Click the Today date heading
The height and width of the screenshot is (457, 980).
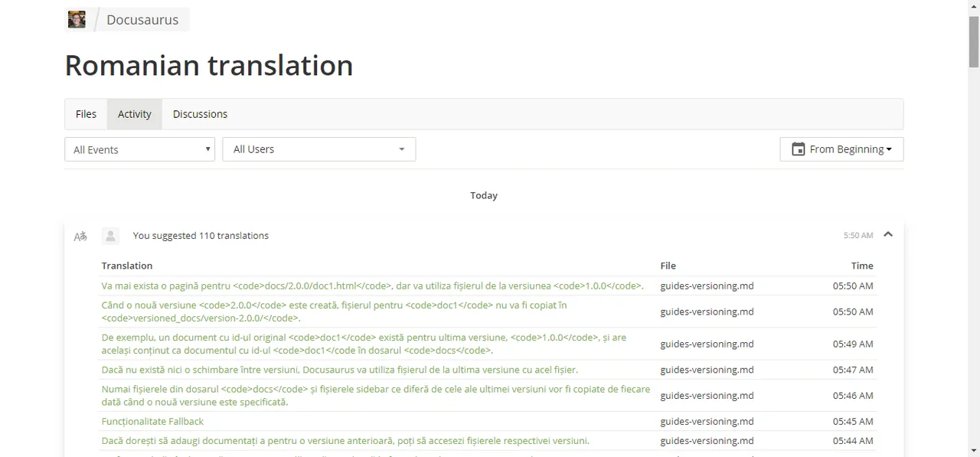tap(484, 195)
